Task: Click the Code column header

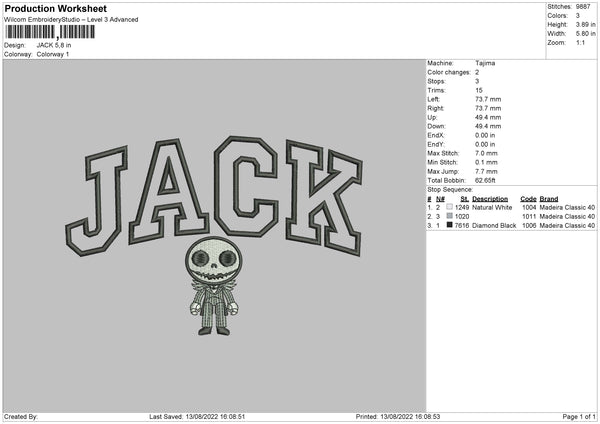Action: pyautogui.click(x=529, y=198)
